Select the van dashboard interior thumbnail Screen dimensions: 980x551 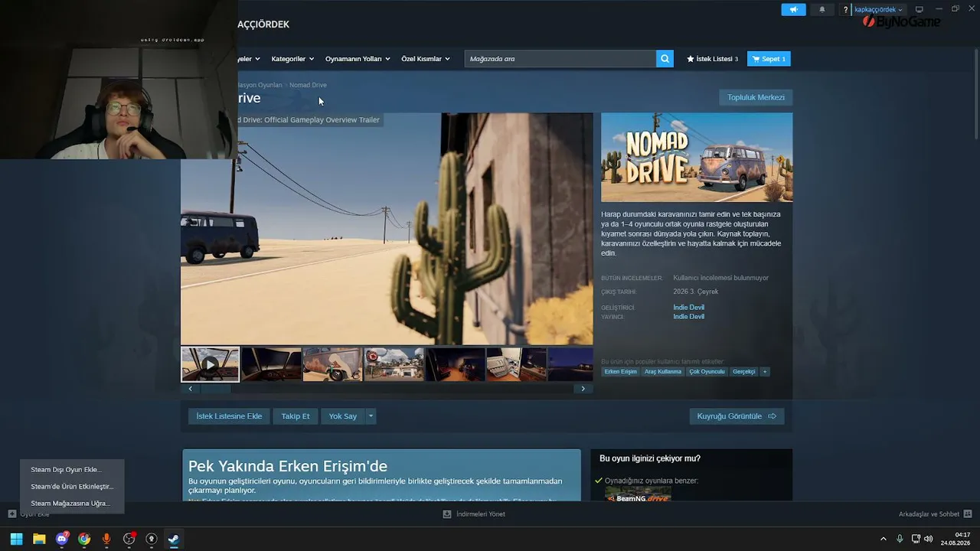coord(272,364)
